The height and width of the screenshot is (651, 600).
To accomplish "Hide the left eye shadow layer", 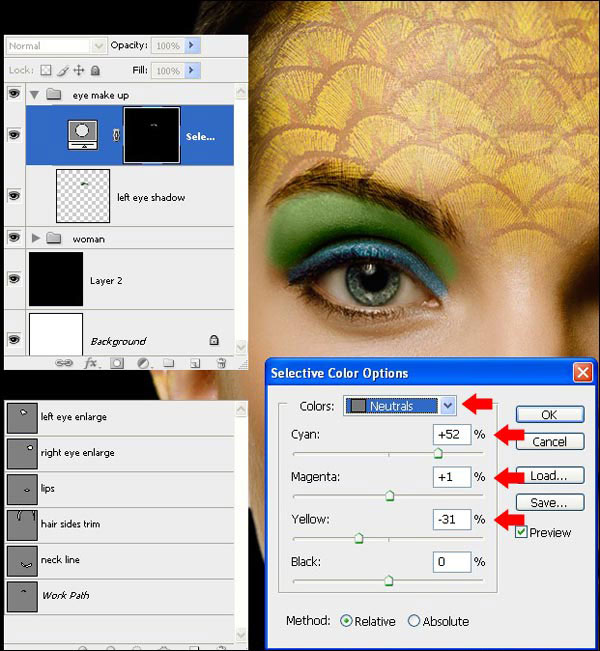I will click(x=14, y=198).
